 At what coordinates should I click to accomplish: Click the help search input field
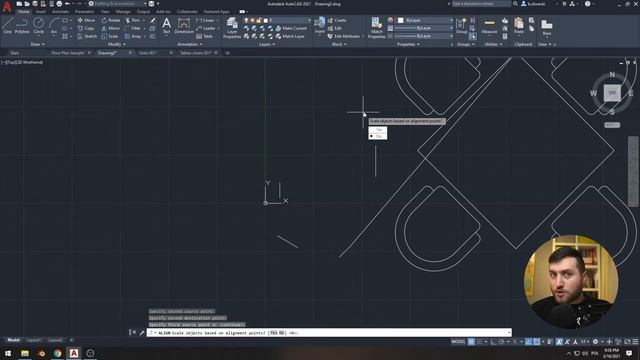(481, 4)
